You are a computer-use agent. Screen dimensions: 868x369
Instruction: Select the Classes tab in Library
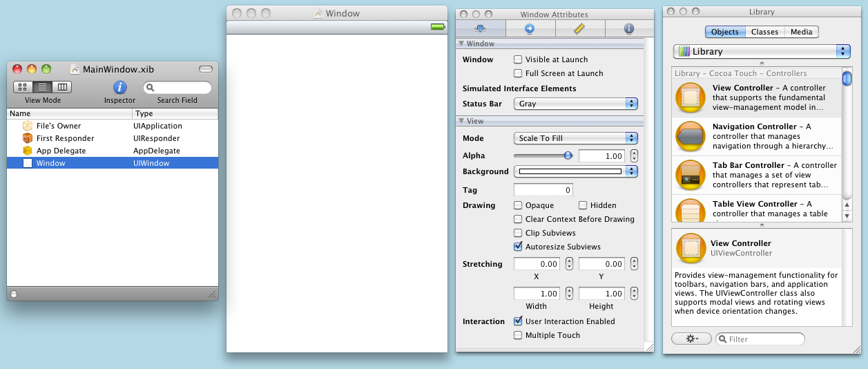tap(764, 32)
